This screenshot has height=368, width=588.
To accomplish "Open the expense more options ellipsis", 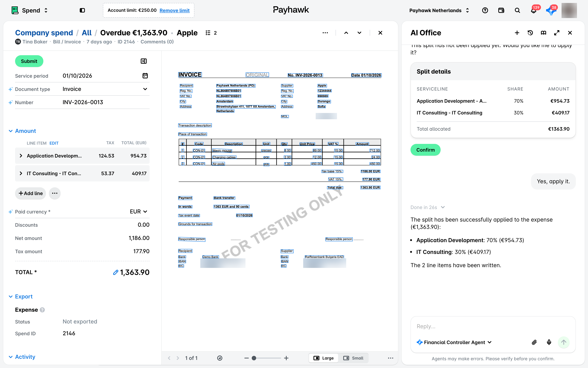I will (x=325, y=33).
